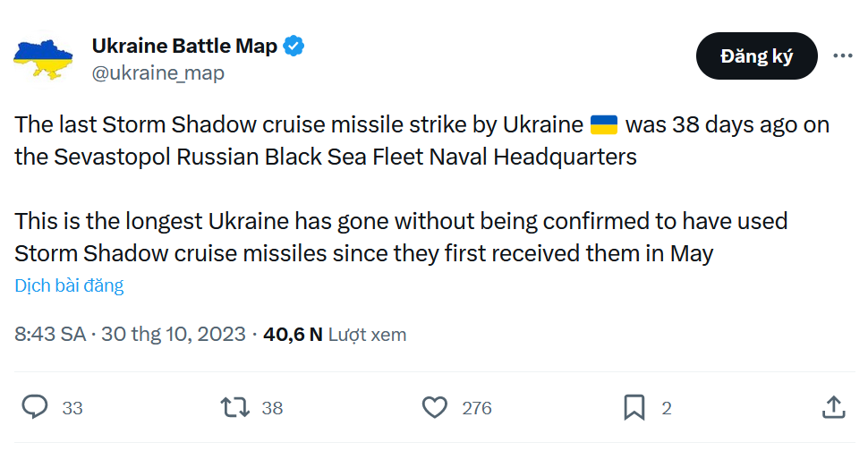Click the 38 reposts count

[x=272, y=408]
